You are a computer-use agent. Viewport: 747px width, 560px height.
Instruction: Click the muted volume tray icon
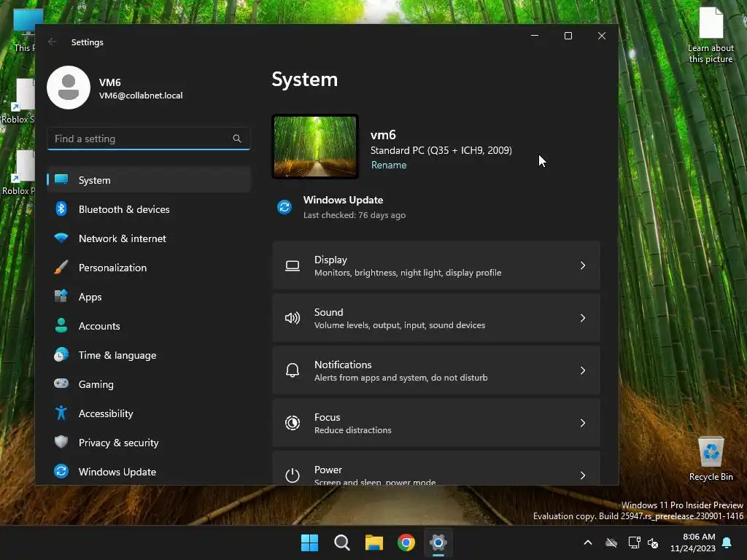click(x=653, y=542)
